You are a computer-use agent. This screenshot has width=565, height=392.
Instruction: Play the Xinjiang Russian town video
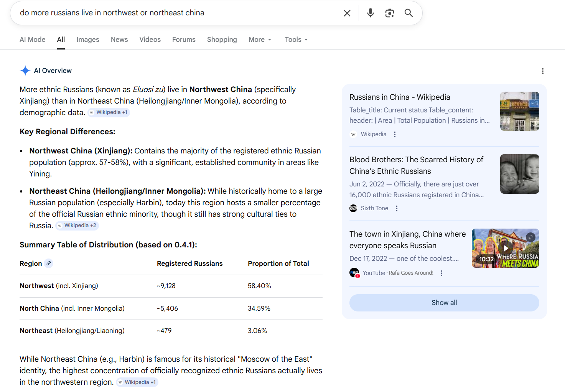point(505,248)
